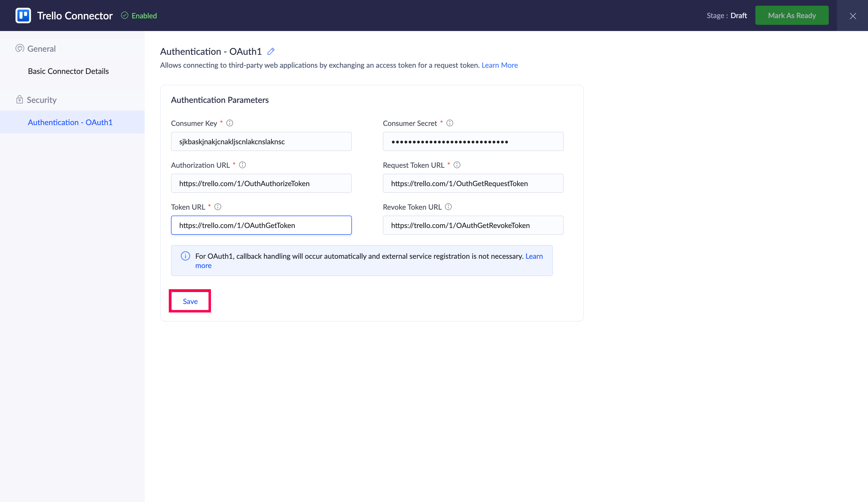The image size is (868, 502).
Task: Click the Save button
Action: 190,301
